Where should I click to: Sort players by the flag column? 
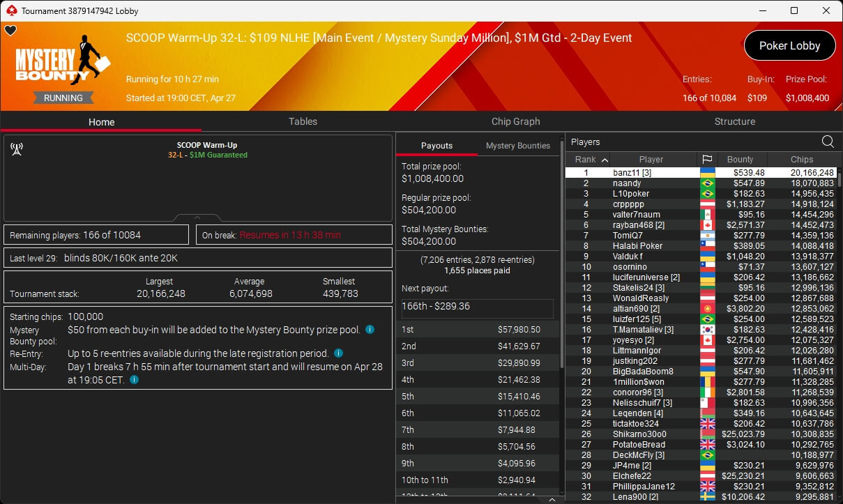tap(706, 159)
